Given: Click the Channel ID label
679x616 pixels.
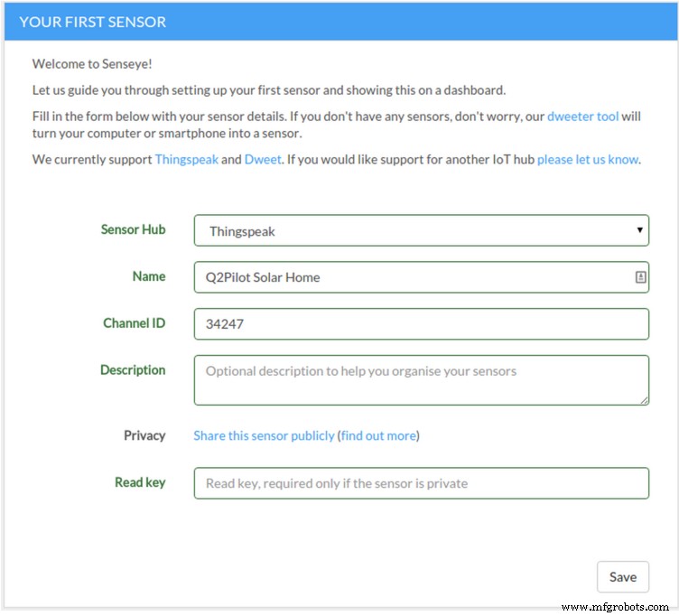Looking at the screenshot, I should pyautogui.click(x=135, y=323).
